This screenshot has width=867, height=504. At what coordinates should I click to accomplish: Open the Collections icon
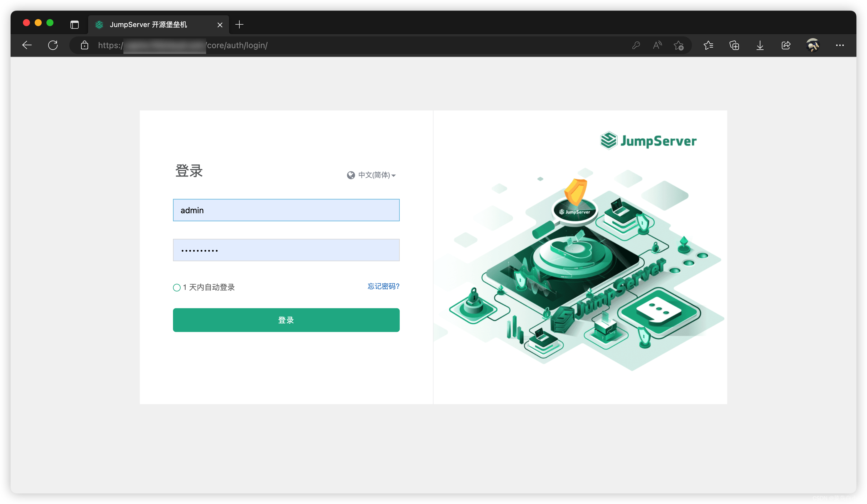coord(734,45)
